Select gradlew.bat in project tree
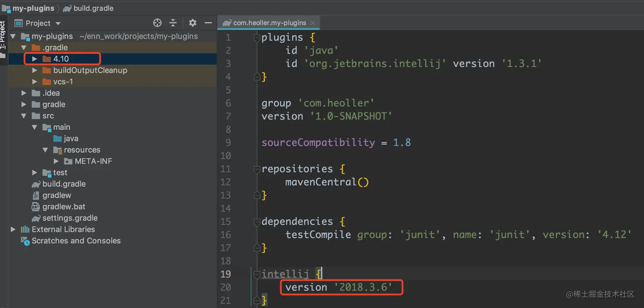Image resolution: width=644 pixels, height=308 pixels. [112, 207]
